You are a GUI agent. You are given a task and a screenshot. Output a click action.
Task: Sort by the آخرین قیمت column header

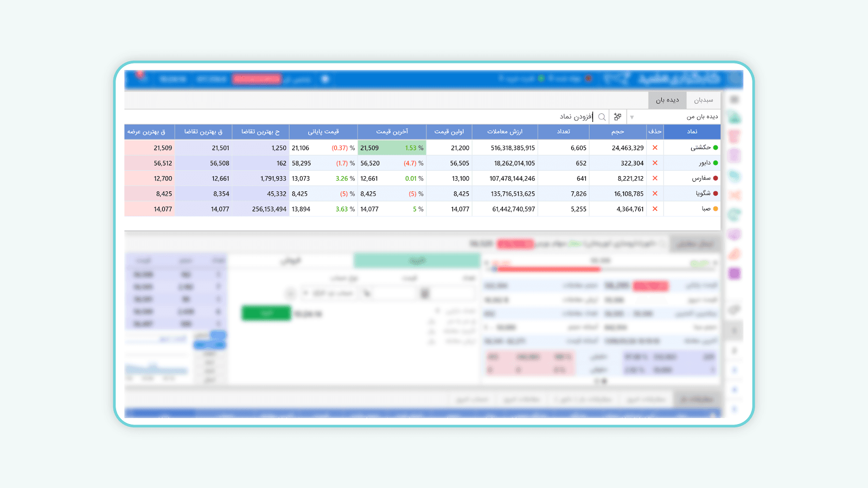(392, 131)
